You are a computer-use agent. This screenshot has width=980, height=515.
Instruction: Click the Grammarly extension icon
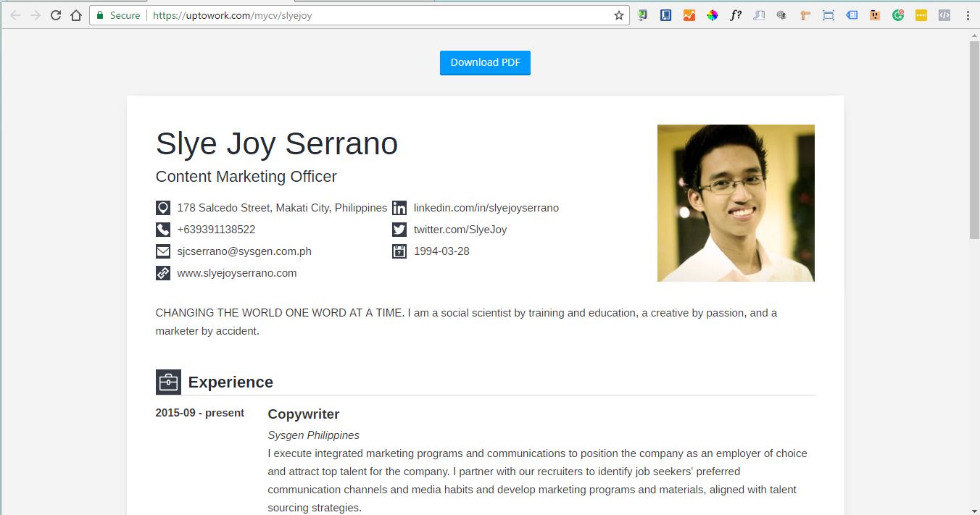(x=897, y=14)
